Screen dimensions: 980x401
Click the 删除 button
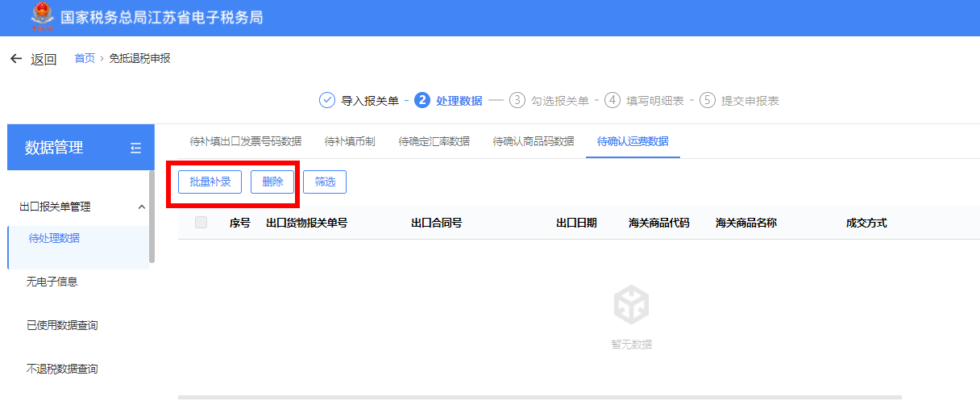coord(272,182)
